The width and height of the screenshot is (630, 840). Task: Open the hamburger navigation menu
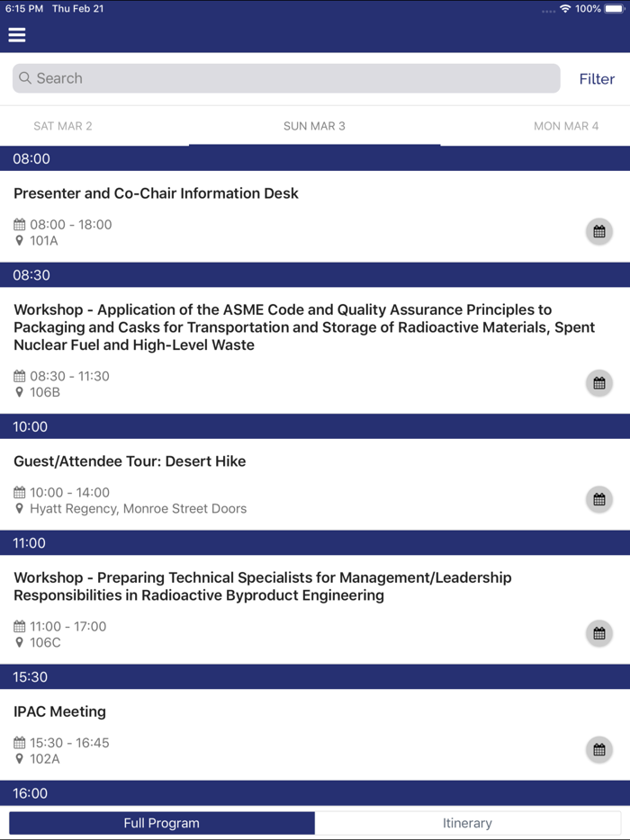pyautogui.click(x=16, y=34)
